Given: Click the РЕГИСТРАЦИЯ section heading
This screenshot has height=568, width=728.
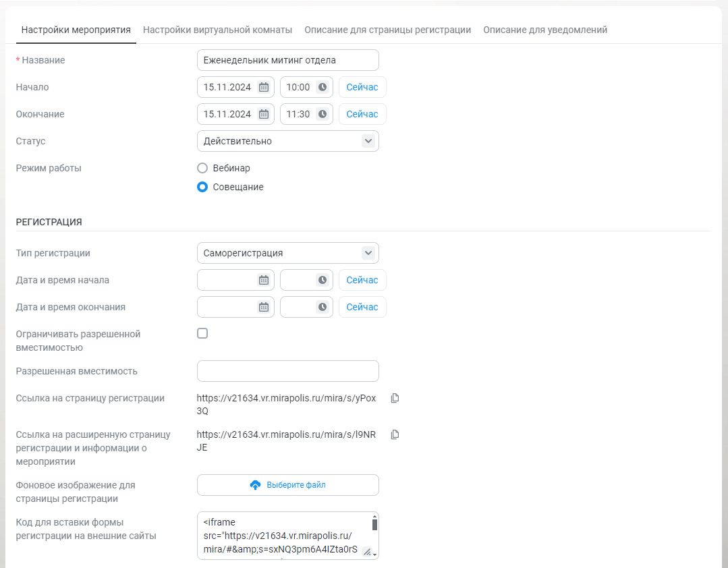Looking at the screenshot, I should [x=49, y=223].
